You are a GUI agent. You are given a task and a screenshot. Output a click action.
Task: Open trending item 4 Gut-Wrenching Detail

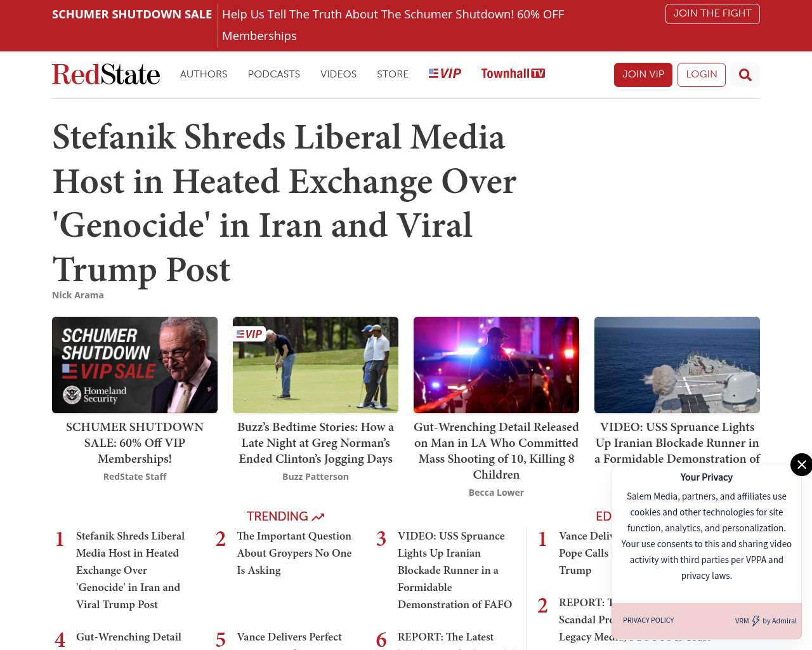129,637
